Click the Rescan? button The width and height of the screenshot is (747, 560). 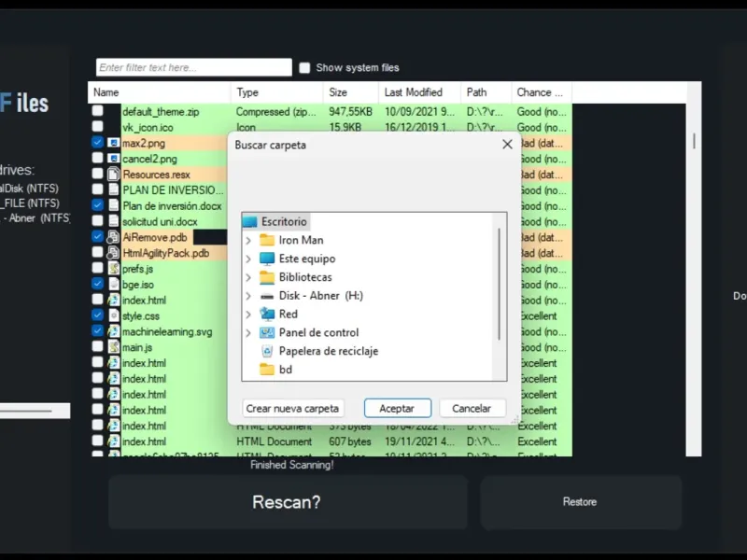(288, 502)
